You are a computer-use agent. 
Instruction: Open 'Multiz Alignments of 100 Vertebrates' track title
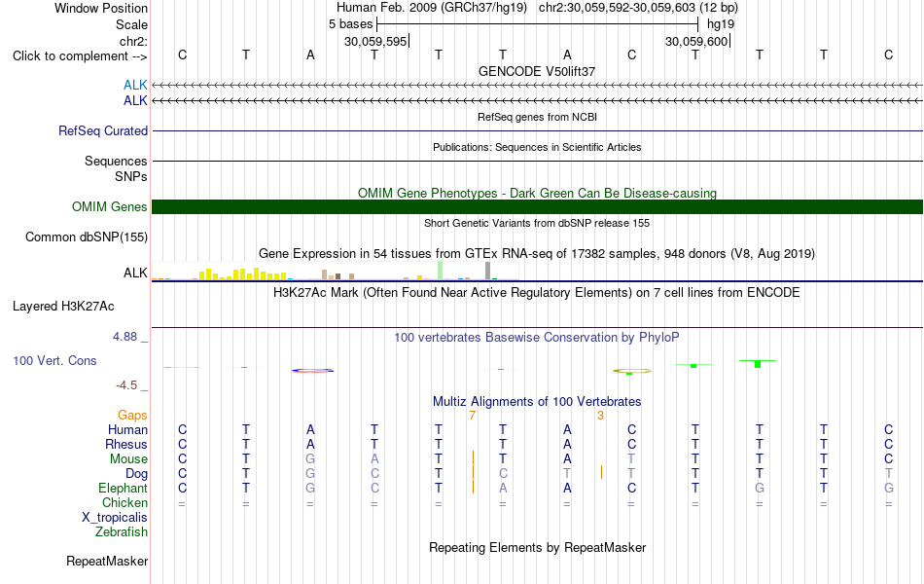tap(537, 402)
